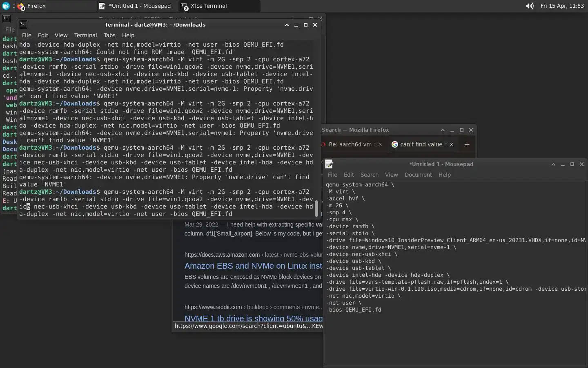Click the '-serial stdio \' line in Mousepad

[x=350, y=233]
